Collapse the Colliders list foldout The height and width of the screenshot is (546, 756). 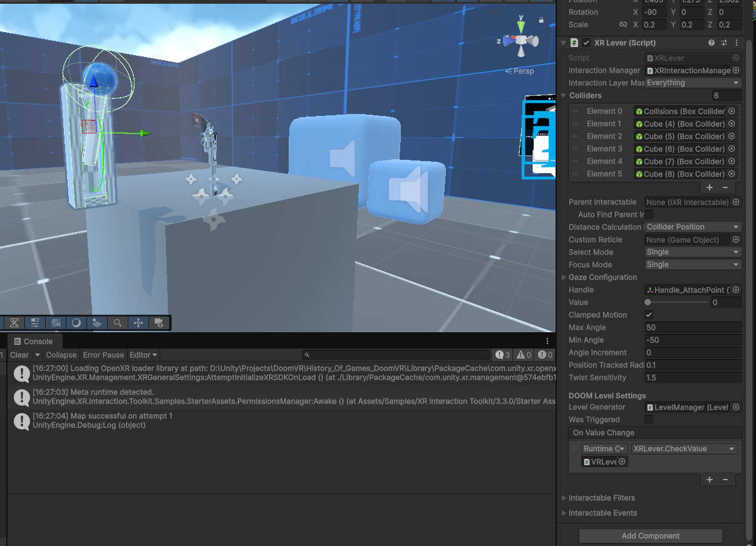pyautogui.click(x=564, y=95)
